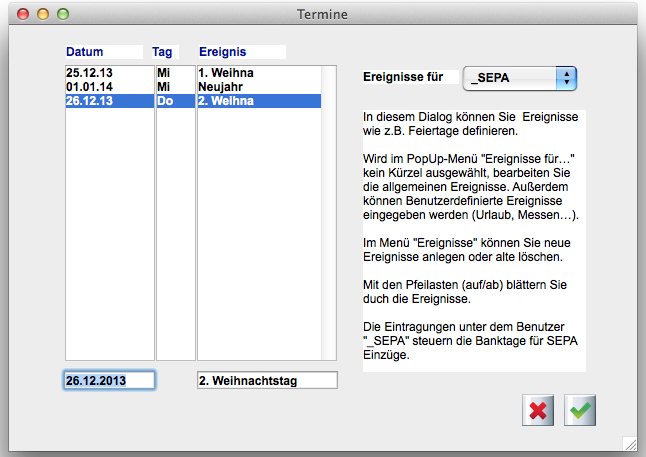Confirm with the green checkmark button
Viewport: 646px width, 457px height.
tap(580, 410)
